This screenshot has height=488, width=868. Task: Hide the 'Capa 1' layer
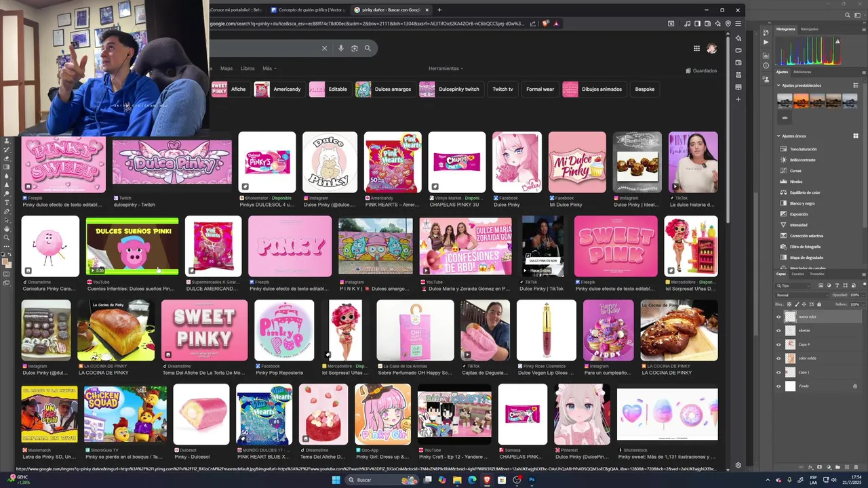point(778,372)
